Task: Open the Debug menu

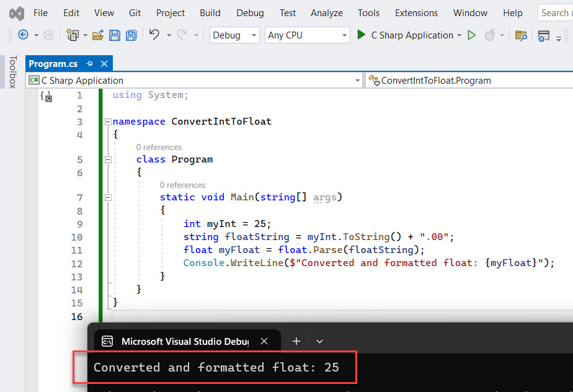Action: click(x=249, y=12)
